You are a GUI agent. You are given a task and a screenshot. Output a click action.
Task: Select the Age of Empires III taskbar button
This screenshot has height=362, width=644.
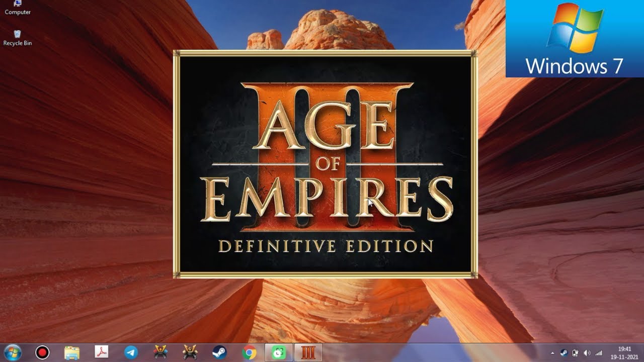[308, 352]
